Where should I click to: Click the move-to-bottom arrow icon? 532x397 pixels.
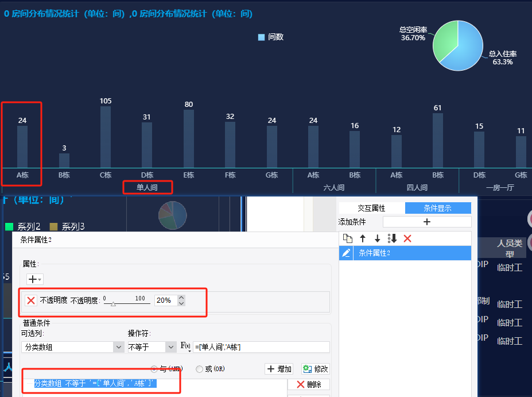click(x=392, y=238)
